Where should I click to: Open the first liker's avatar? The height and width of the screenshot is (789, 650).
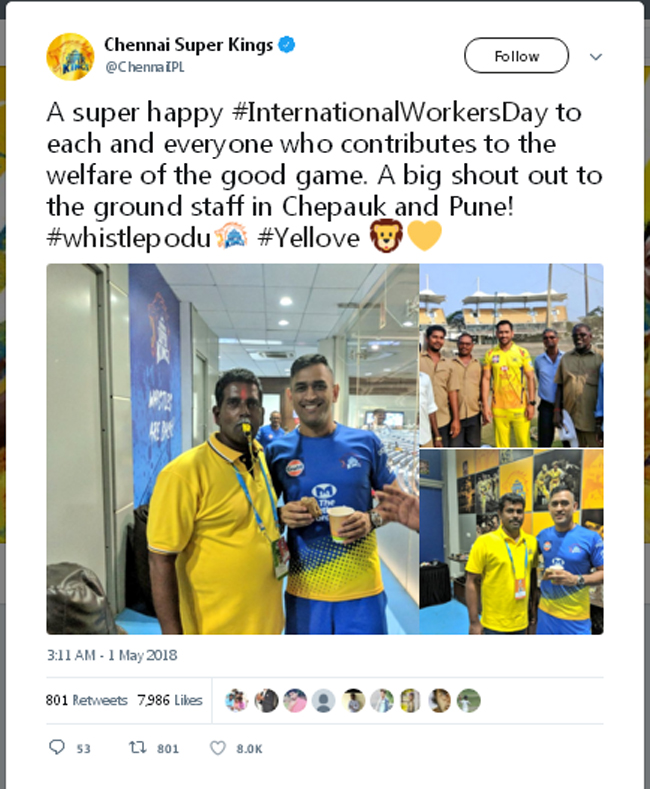click(x=236, y=700)
